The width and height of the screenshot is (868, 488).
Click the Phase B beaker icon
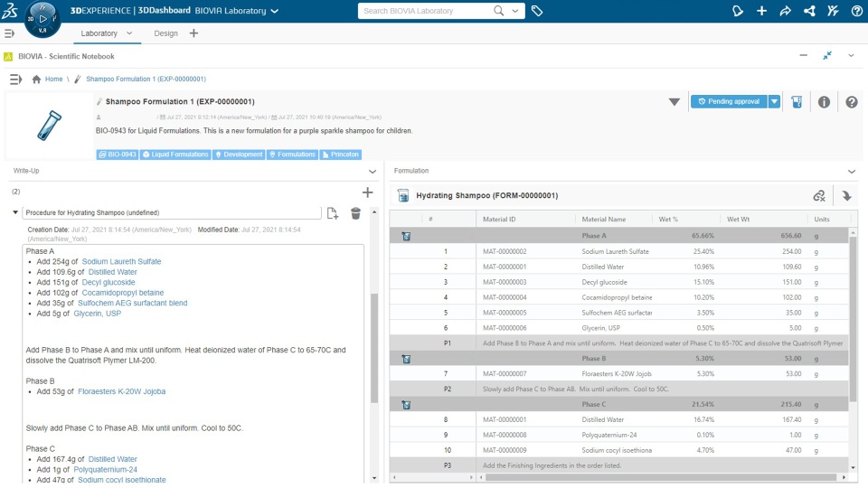point(406,359)
